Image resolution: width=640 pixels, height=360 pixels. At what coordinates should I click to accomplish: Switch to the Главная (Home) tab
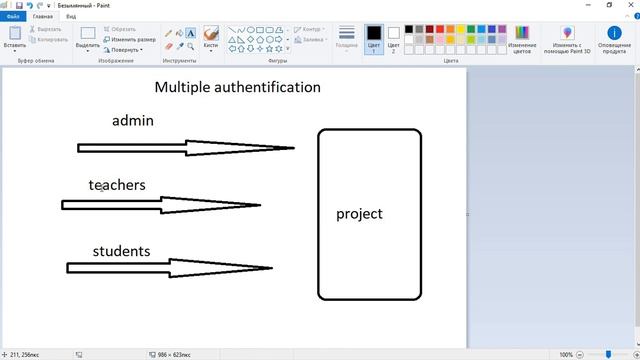coord(43,16)
